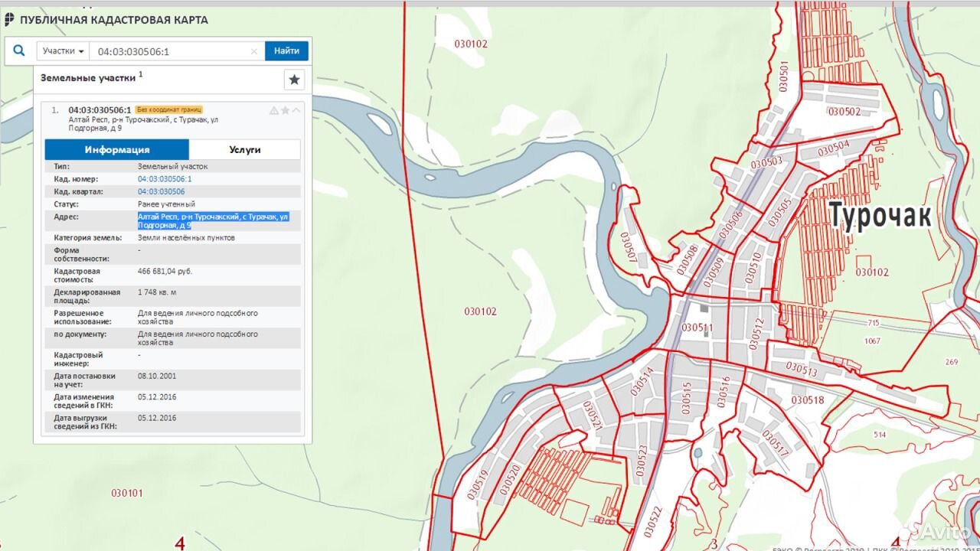Click the value Ранее учтенный
The width and height of the screenshot is (980, 551).
tap(166, 204)
